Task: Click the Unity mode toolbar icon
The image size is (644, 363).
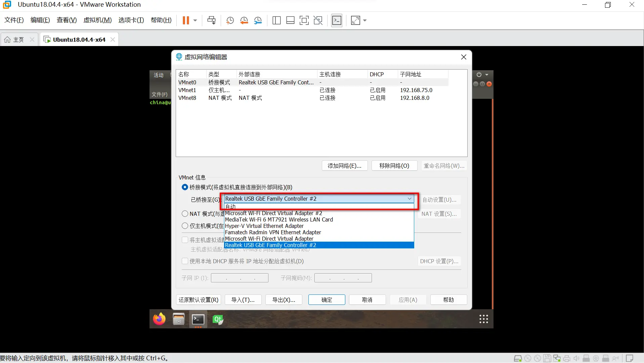Action: click(x=318, y=21)
